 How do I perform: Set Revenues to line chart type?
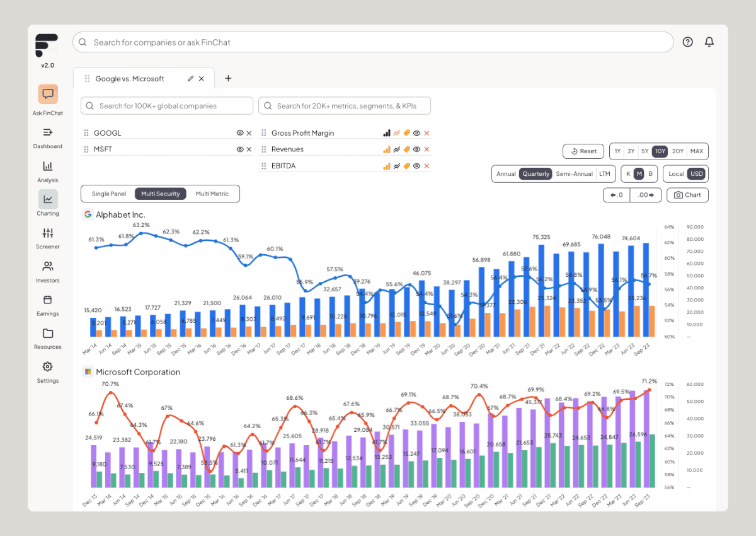397,149
